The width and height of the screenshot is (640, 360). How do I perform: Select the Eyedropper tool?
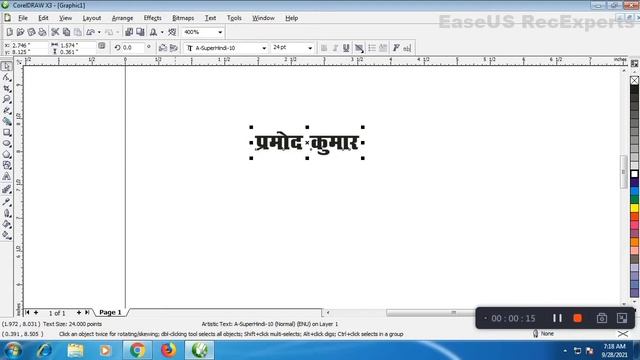7,202
